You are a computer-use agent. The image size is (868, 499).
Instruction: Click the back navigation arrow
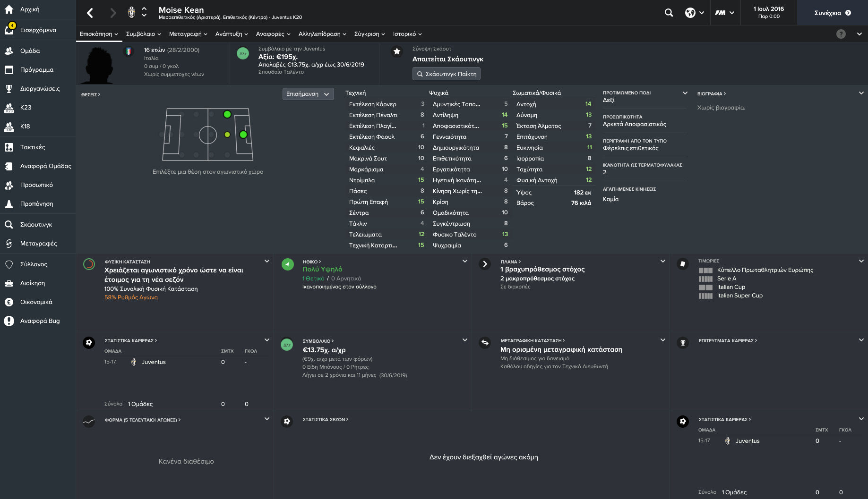click(90, 13)
